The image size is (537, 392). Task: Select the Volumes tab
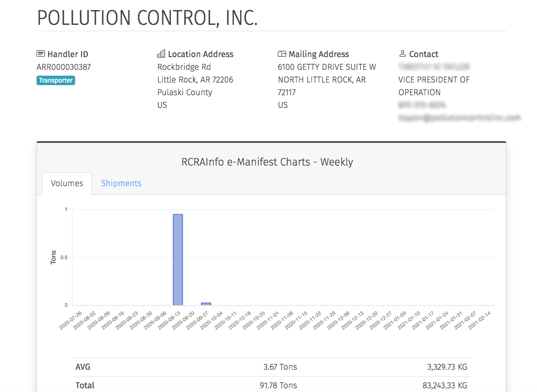[x=67, y=183]
